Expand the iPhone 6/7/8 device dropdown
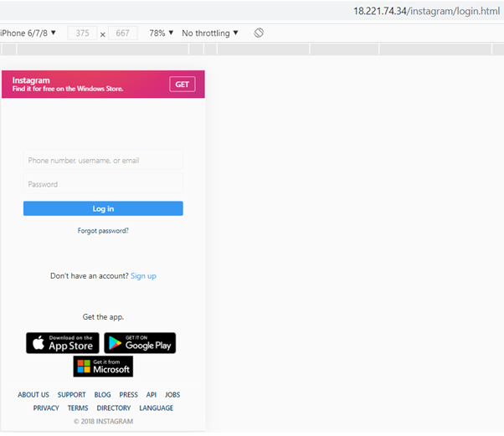504x436 pixels. (28, 33)
